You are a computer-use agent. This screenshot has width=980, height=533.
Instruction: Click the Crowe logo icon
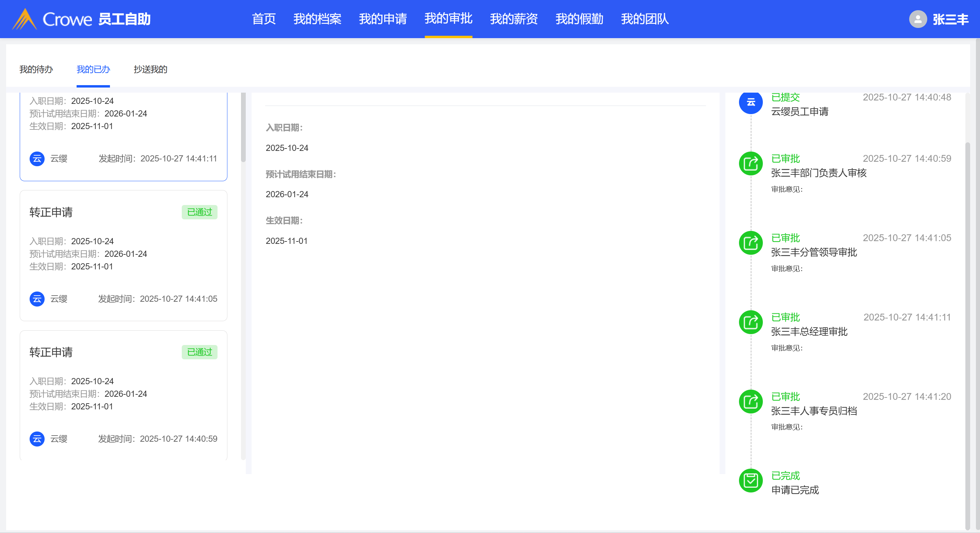[25, 19]
